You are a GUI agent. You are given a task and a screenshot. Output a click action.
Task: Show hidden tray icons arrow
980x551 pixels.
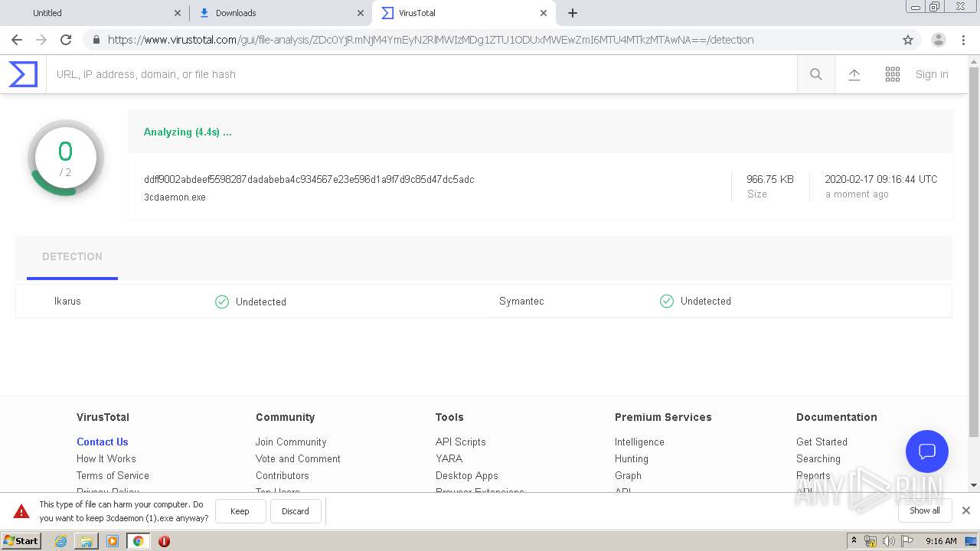854,541
